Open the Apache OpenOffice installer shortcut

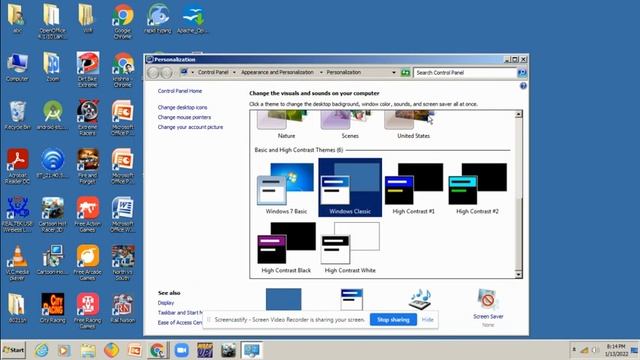coord(193,19)
